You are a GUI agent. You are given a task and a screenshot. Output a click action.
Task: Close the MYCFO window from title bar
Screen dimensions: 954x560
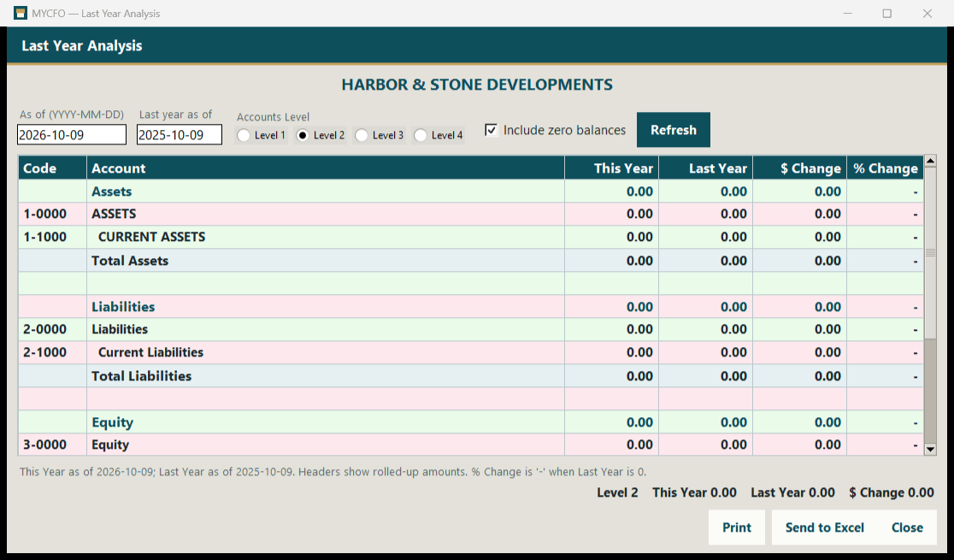[927, 14]
